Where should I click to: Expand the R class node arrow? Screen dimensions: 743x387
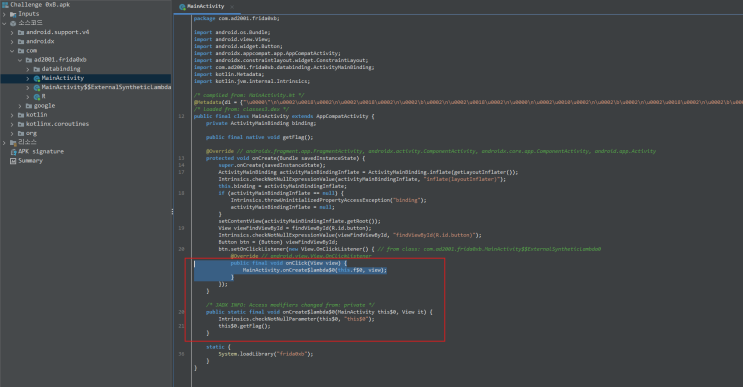27,97
